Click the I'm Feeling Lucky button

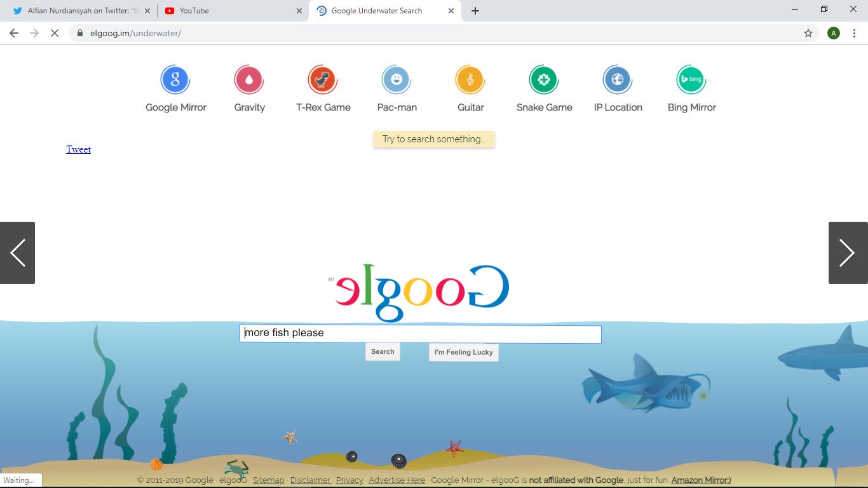[x=464, y=353]
